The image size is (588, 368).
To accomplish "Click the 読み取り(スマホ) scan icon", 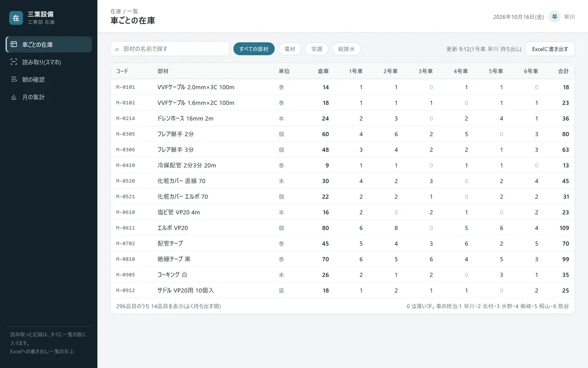I will coord(14,62).
